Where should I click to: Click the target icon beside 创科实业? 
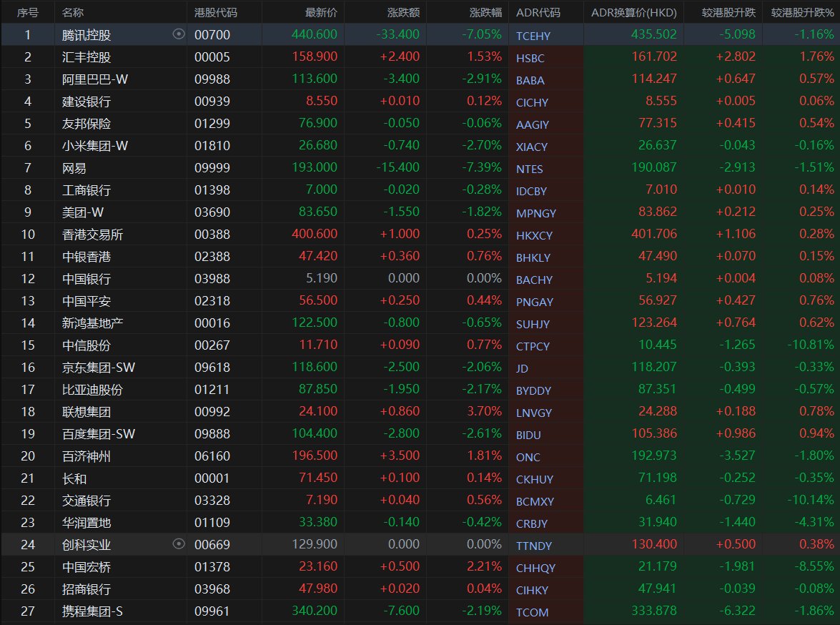pyautogui.click(x=179, y=544)
